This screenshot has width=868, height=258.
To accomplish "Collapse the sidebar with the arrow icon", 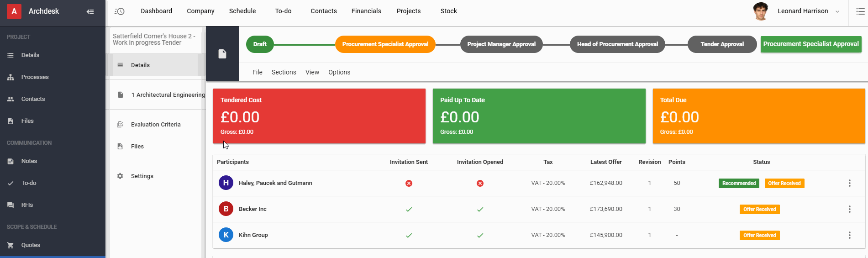I will pyautogui.click(x=90, y=11).
